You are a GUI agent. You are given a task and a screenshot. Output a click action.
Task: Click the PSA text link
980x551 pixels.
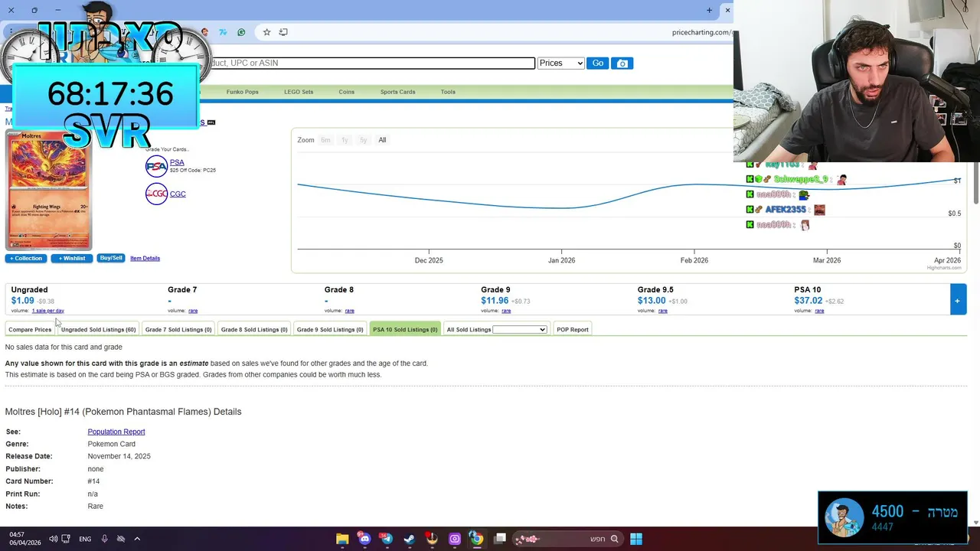pyautogui.click(x=177, y=162)
